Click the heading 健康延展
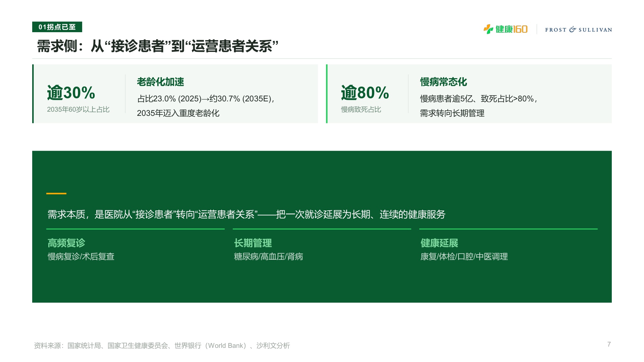The height and width of the screenshot is (362, 644). click(x=439, y=243)
